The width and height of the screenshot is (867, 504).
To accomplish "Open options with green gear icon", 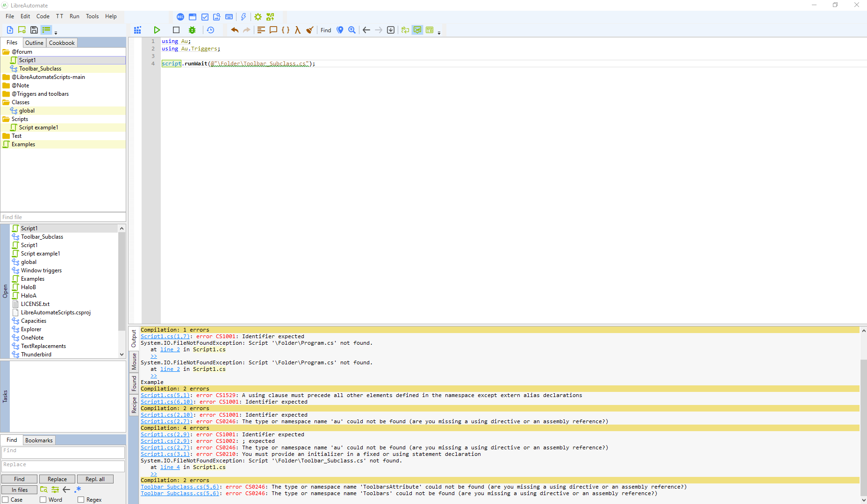I will 258,17.
